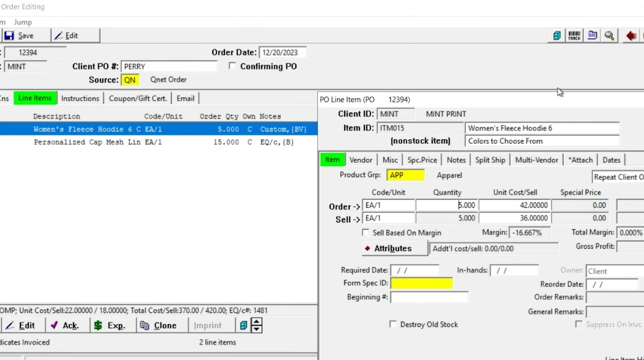Open the Jump menu
644x360 pixels.
[x=22, y=22]
